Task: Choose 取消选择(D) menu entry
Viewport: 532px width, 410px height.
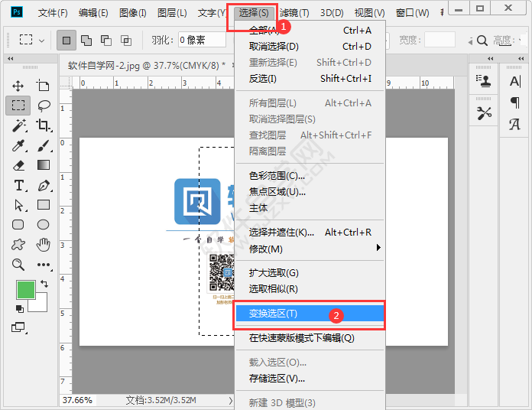Action: 310,47
